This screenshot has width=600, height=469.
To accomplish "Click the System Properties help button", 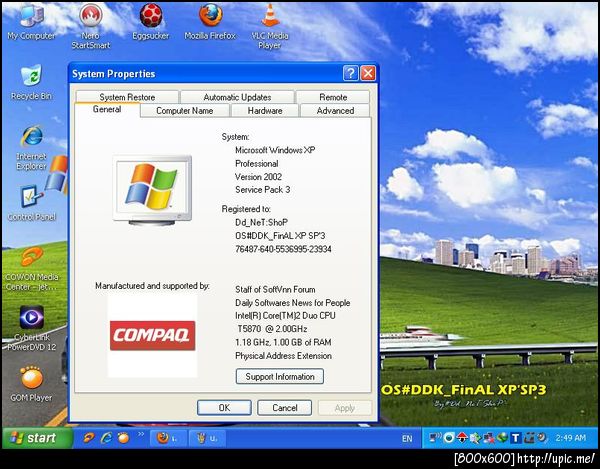I will 351,73.
